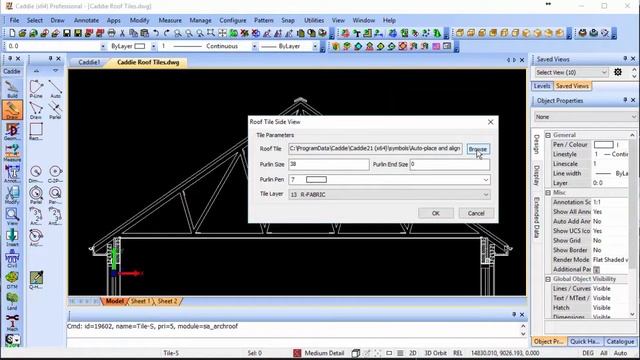Open the Continuous linetype dropdown

[x=254, y=47]
